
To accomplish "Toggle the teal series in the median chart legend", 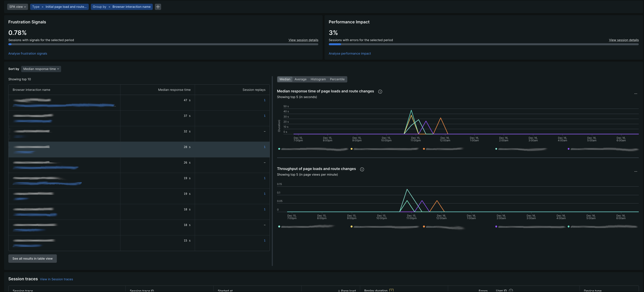I will [x=279, y=149].
